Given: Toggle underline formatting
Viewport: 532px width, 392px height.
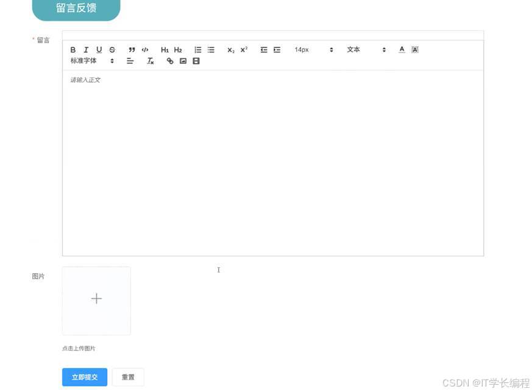Looking at the screenshot, I should pos(99,50).
